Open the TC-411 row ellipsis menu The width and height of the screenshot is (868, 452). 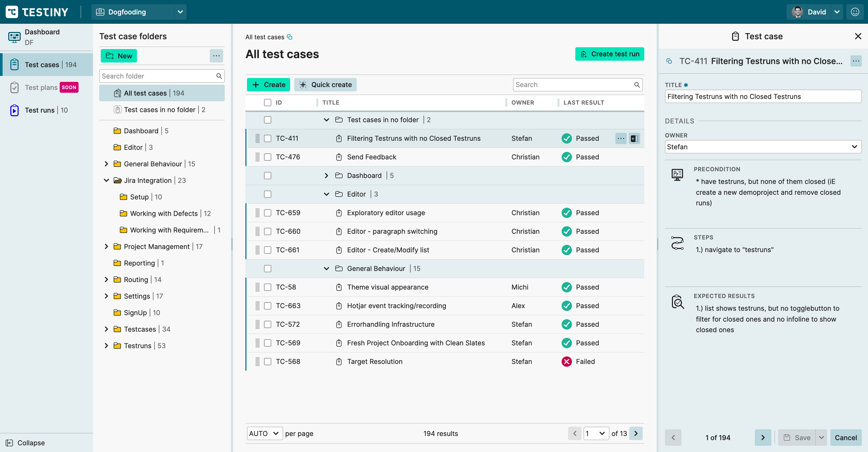[x=621, y=138]
